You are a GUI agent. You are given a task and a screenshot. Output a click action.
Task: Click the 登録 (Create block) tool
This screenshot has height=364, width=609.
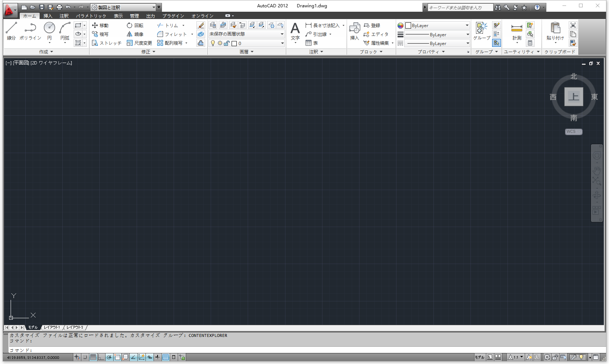tap(372, 25)
